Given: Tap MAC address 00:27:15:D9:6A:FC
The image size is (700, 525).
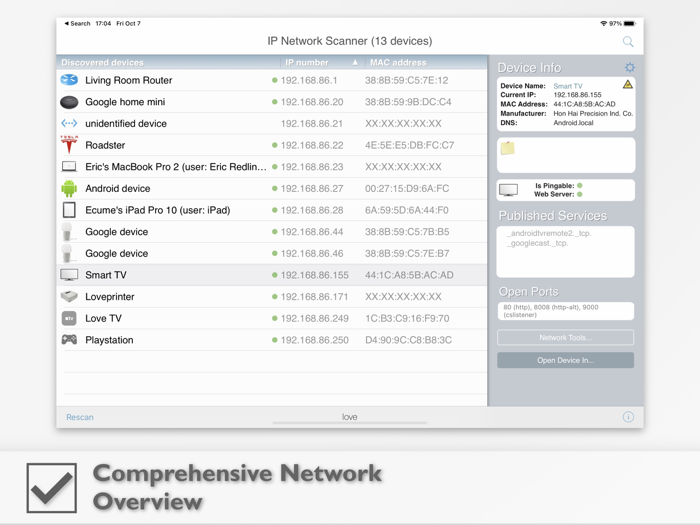Looking at the screenshot, I should 407,188.
